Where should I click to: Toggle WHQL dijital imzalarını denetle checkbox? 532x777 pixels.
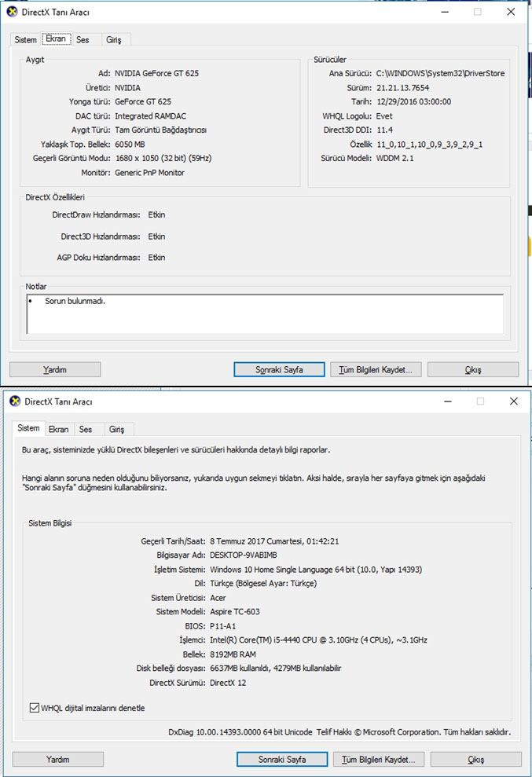tap(35, 708)
